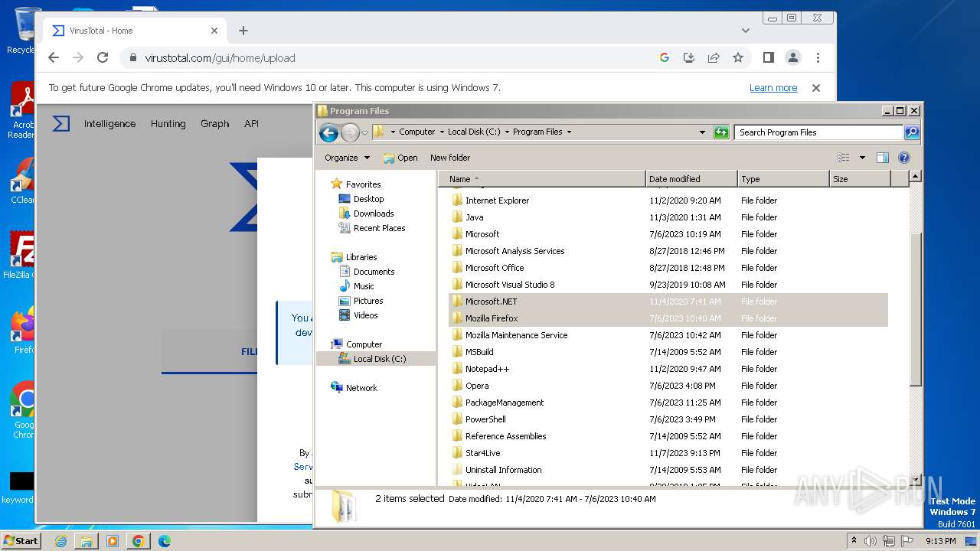The image size is (980, 551).
Task: Click the change view icon in Explorer
Action: (844, 158)
